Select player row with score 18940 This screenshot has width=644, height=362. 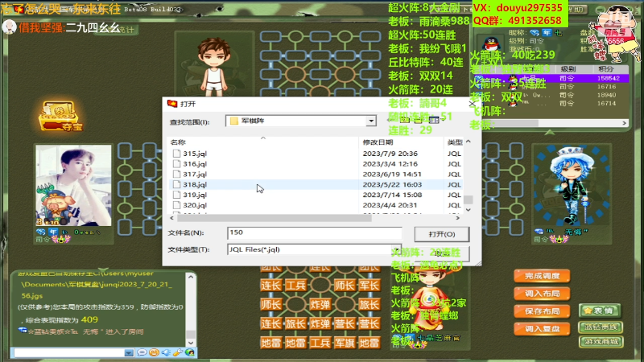click(552, 95)
